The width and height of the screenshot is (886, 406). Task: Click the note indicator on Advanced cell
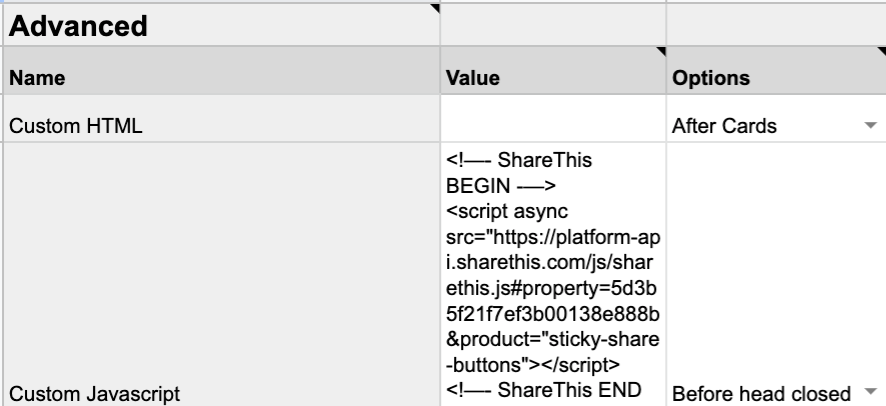[x=434, y=8]
